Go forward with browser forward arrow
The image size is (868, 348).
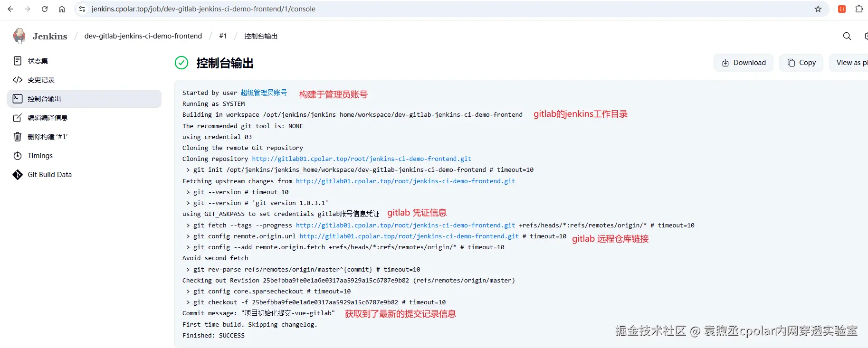[28, 9]
